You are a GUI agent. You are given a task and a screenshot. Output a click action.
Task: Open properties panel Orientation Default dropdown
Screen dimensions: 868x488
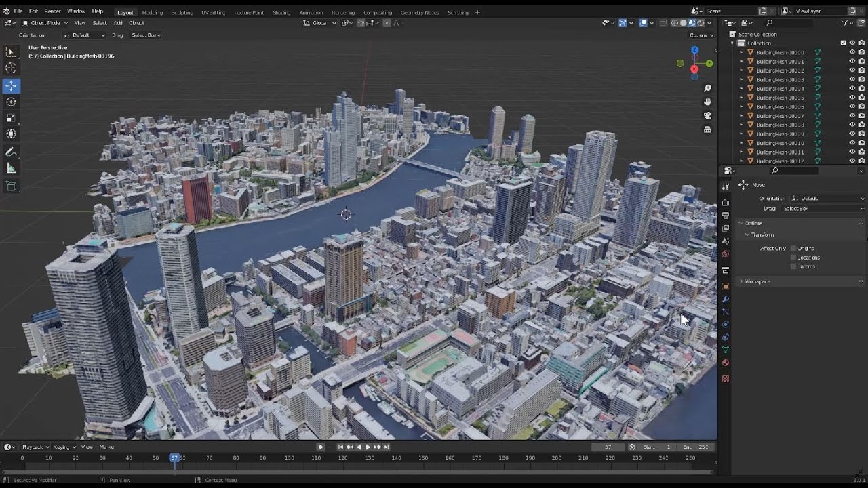pos(827,198)
